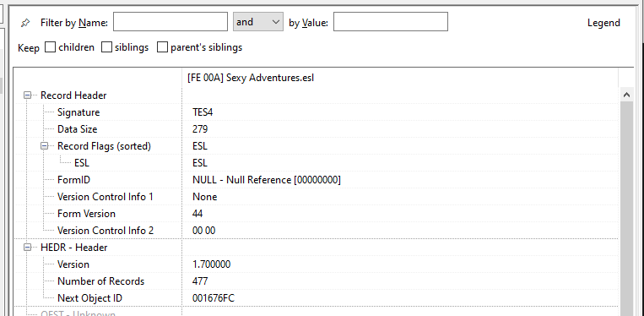Click the 44 form version value
Screen dimensions: 644x316
point(198,213)
